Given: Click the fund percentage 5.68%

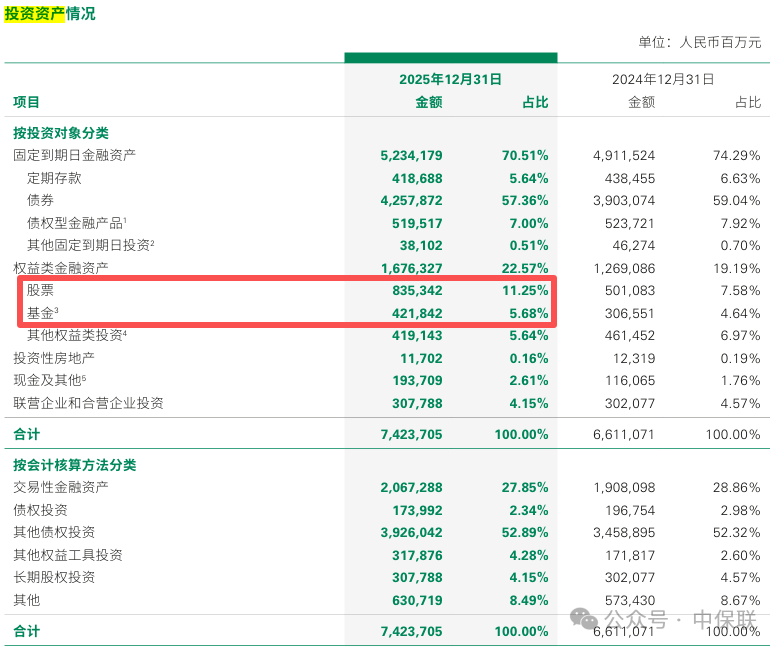Looking at the screenshot, I should click(x=524, y=313).
